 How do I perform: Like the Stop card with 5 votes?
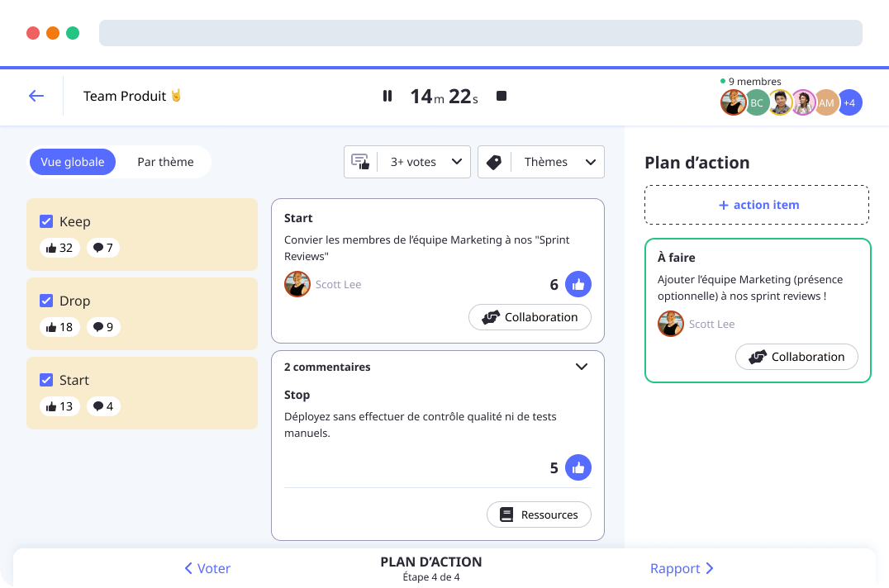tap(578, 468)
